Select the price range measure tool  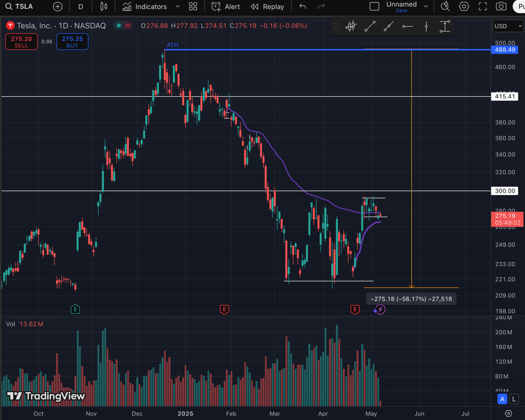[445, 27]
